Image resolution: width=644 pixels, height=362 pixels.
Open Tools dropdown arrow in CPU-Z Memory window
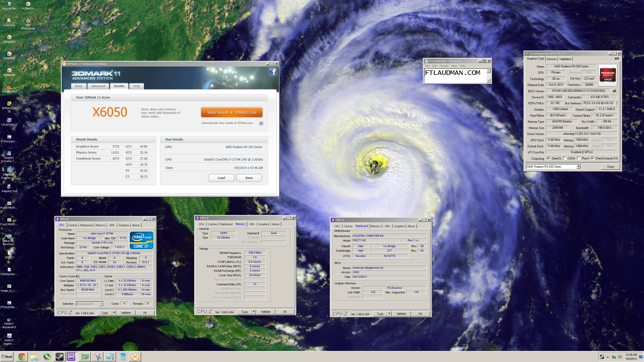pos(254,312)
